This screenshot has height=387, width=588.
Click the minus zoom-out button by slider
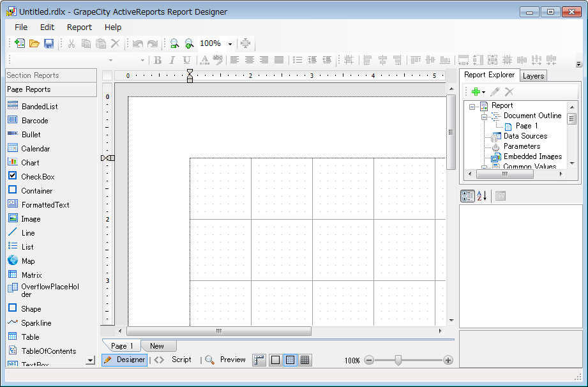pos(369,360)
